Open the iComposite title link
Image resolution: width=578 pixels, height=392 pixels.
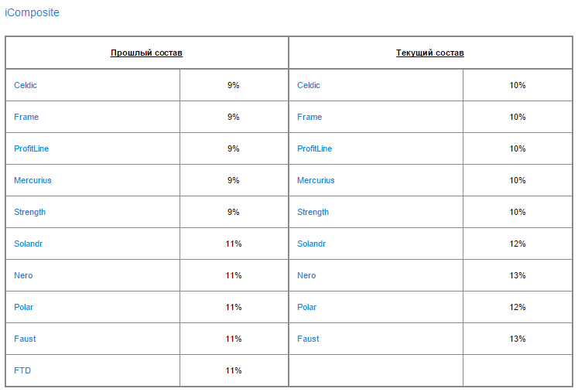[32, 12]
